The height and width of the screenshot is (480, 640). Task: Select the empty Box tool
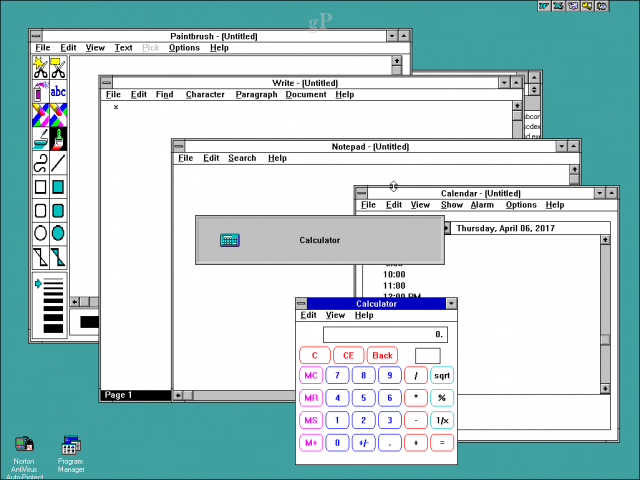[41, 187]
